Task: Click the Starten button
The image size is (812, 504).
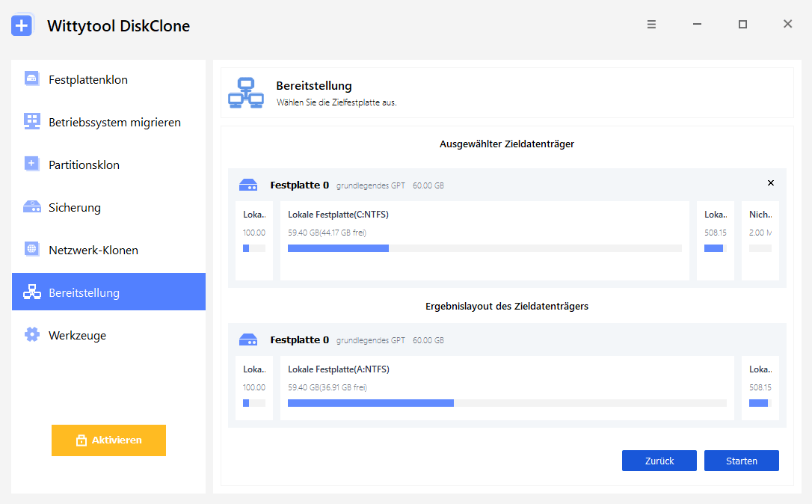Action: click(742, 461)
